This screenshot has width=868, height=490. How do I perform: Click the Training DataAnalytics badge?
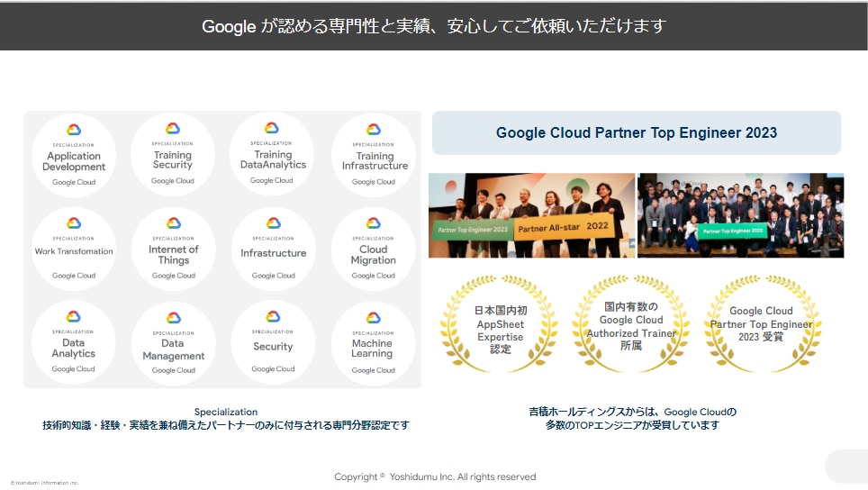coord(272,154)
